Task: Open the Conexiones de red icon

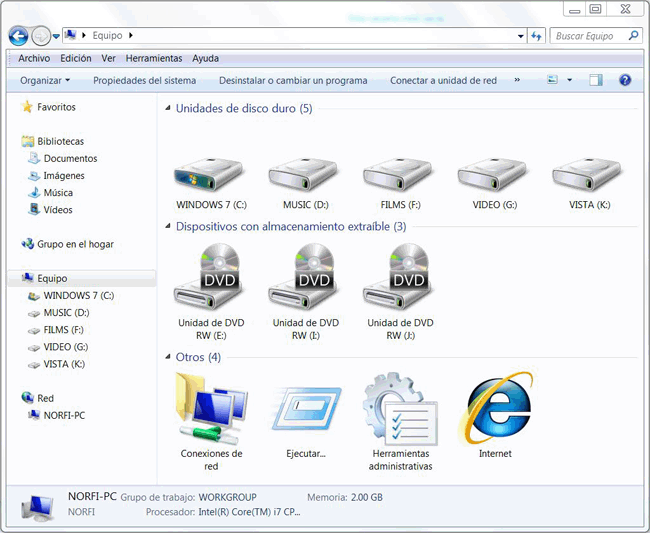Action: point(211,408)
